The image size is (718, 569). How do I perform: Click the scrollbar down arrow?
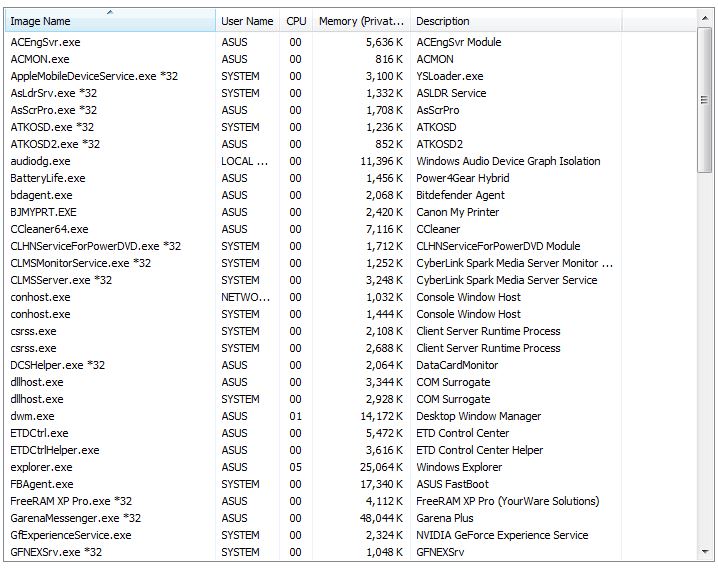pos(705,551)
